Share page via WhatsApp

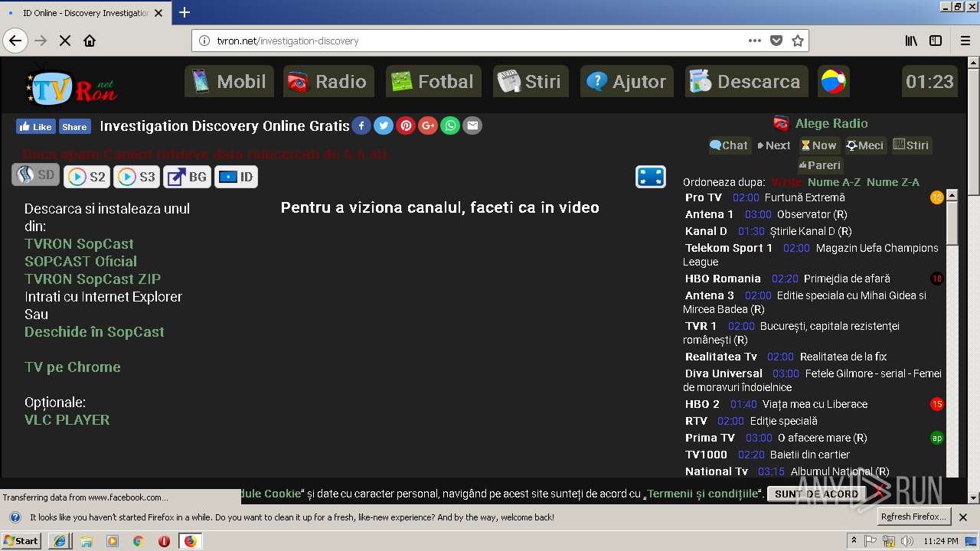click(x=450, y=126)
